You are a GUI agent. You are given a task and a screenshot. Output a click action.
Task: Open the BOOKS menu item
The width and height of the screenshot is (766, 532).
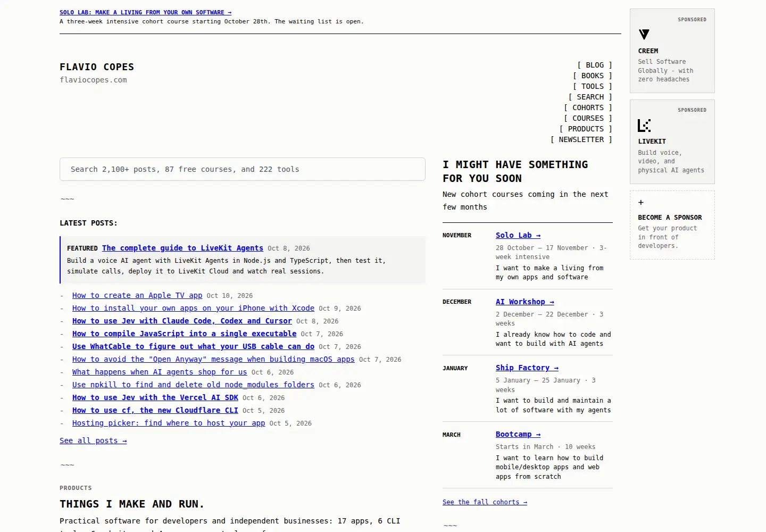593,76
